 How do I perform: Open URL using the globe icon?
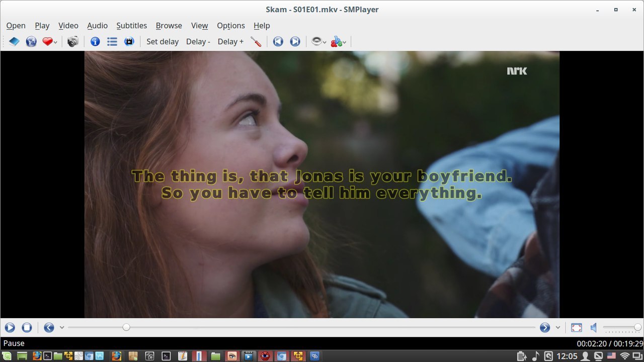(x=31, y=42)
